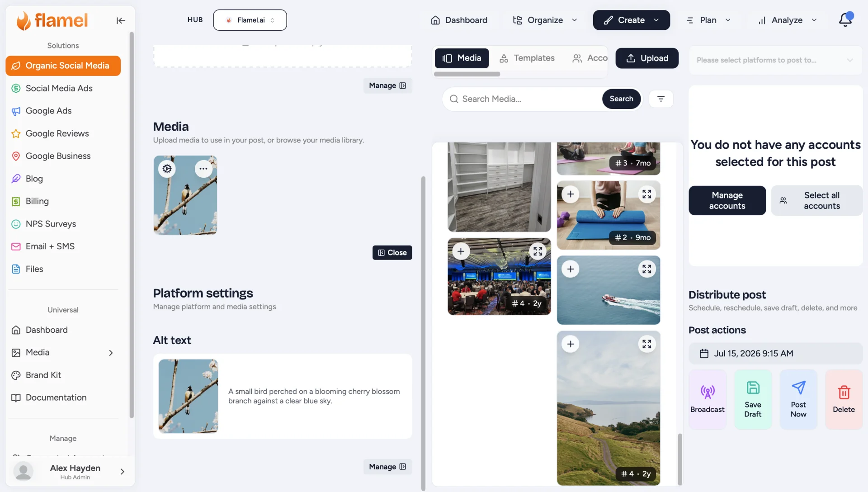Open the Flamel.ai hub selector
This screenshot has width=868, height=492.
point(250,20)
